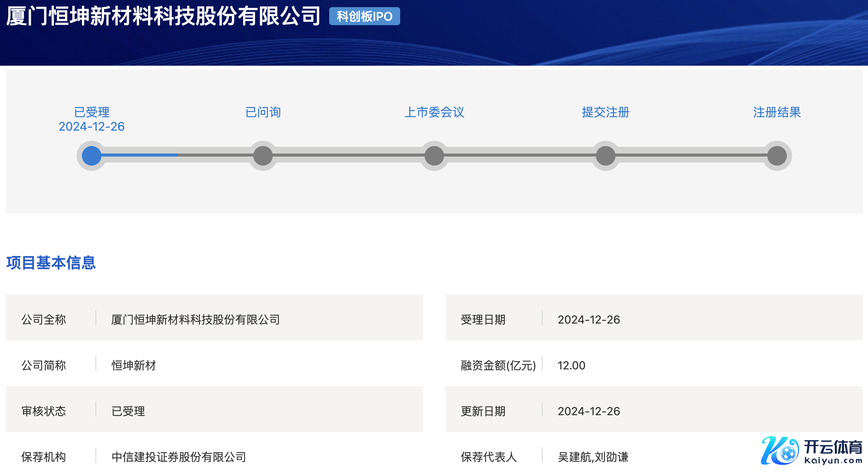Click the 2024-12-26 date under 已受理

pos(92,127)
